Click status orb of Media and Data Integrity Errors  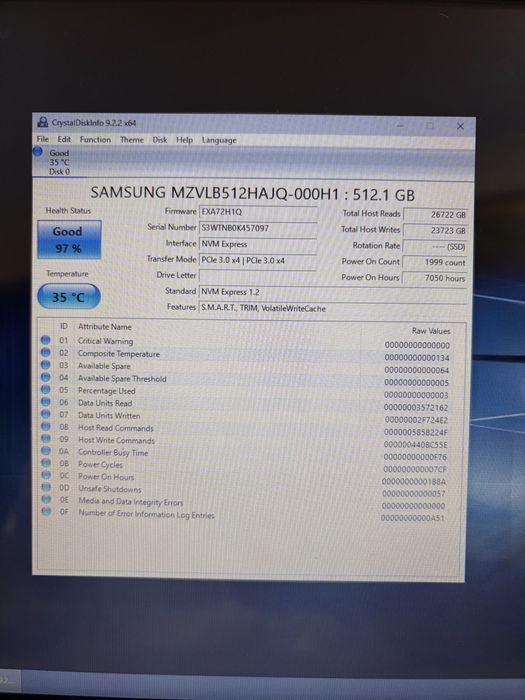coord(46,499)
